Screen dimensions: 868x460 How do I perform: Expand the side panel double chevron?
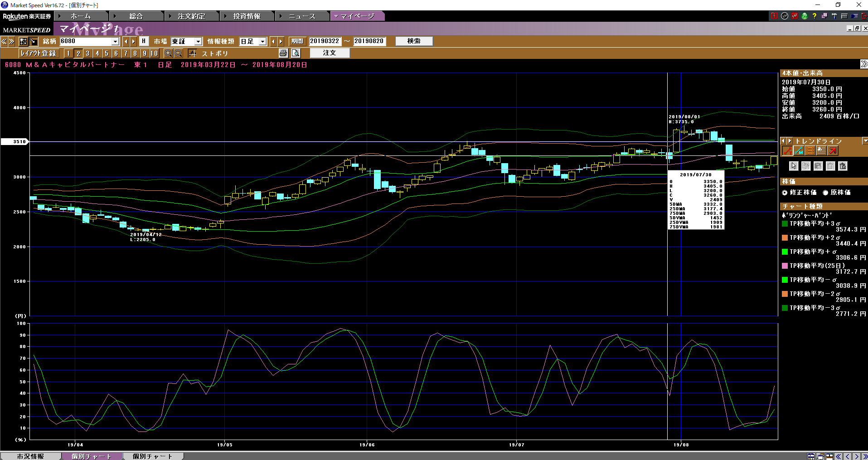click(864, 64)
